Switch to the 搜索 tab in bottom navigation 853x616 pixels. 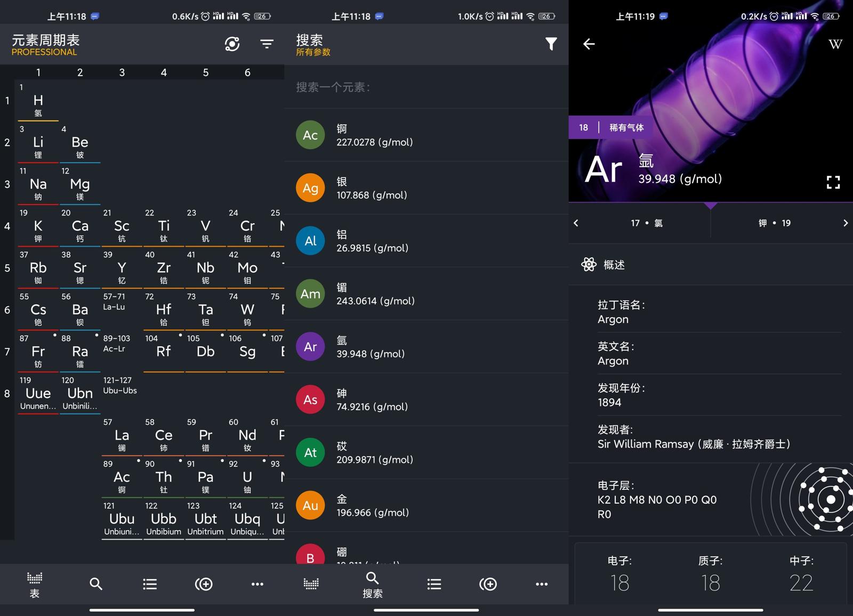click(373, 584)
